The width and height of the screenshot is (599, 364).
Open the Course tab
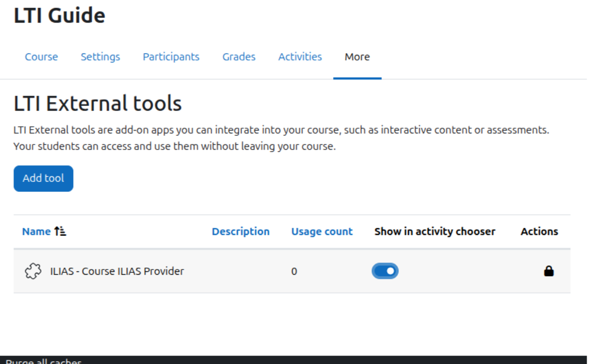[41, 57]
